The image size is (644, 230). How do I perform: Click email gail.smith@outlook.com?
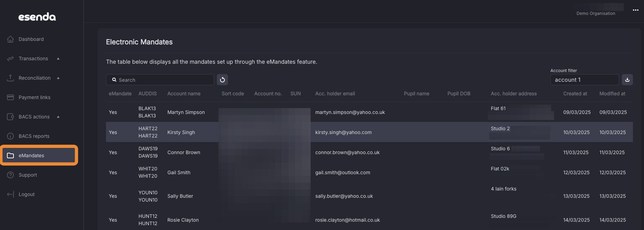pyautogui.click(x=343, y=172)
